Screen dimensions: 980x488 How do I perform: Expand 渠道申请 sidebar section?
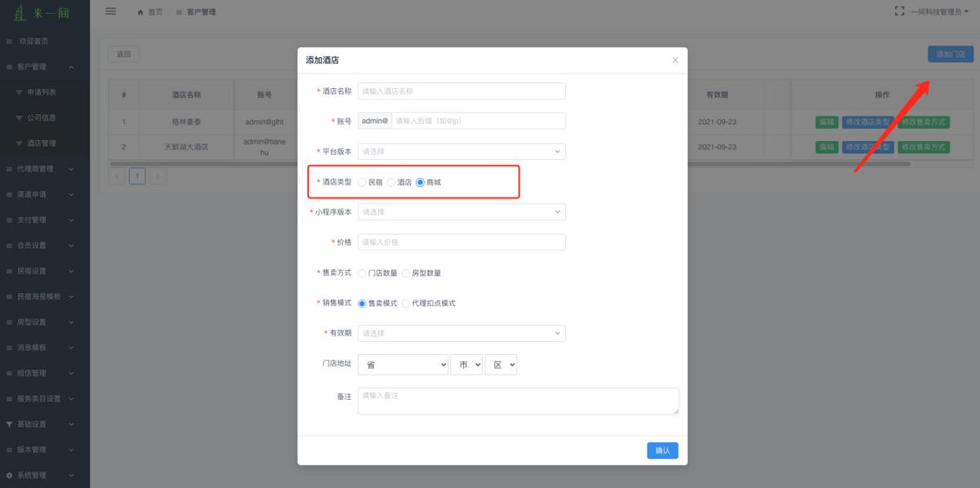[x=45, y=194]
